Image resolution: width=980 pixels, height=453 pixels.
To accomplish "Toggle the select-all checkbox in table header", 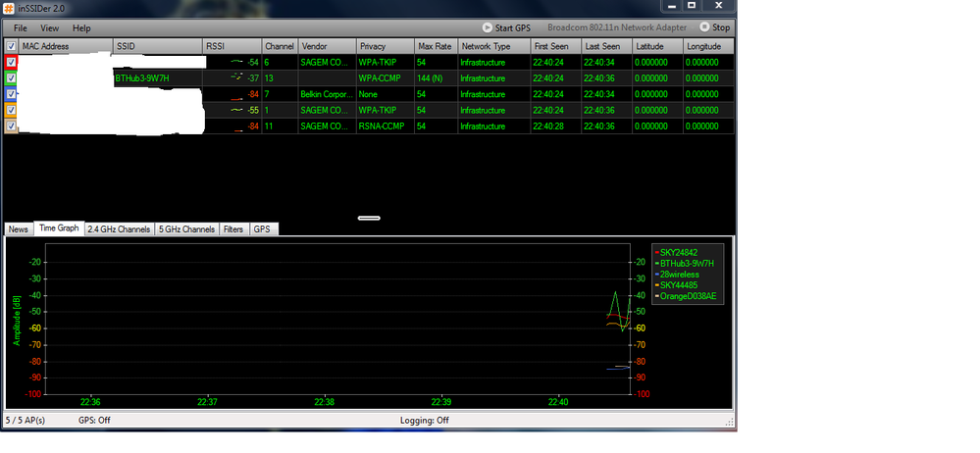I will (11, 46).
